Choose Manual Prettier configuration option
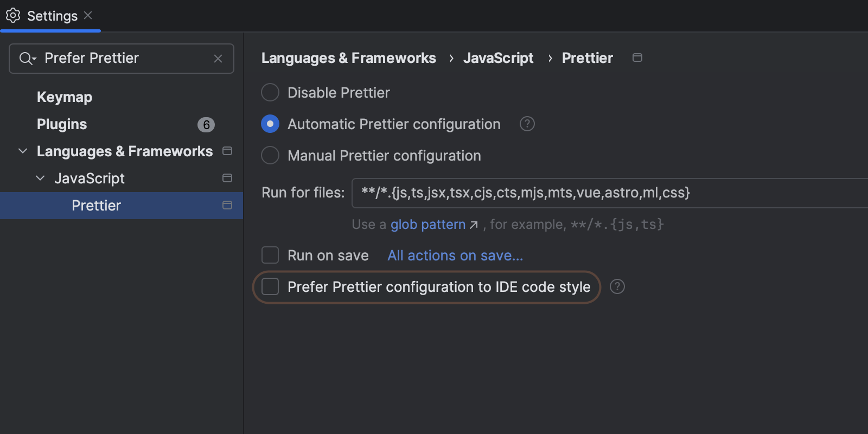The image size is (868, 434). coord(270,156)
